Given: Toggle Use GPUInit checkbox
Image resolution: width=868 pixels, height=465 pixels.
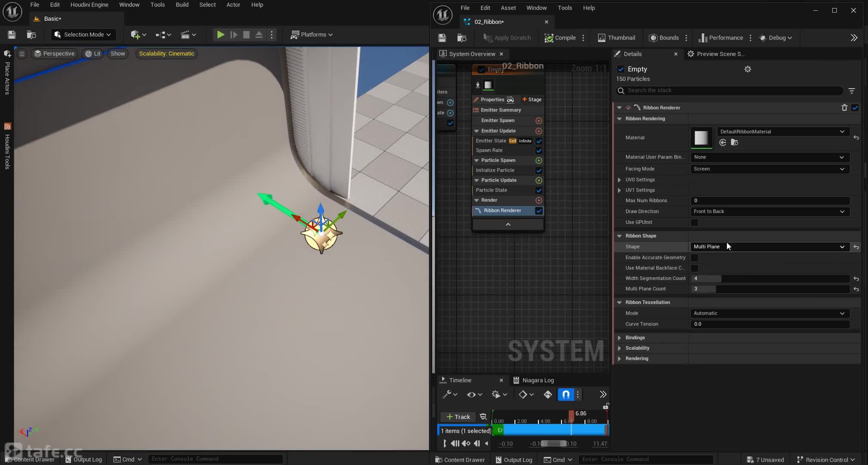Looking at the screenshot, I should click(x=694, y=223).
